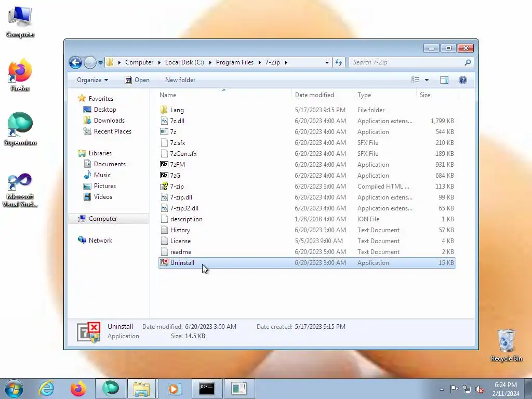Select the 7zFM application icon
The height and width of the screenshot is (399, 532).
click(164, 165)
